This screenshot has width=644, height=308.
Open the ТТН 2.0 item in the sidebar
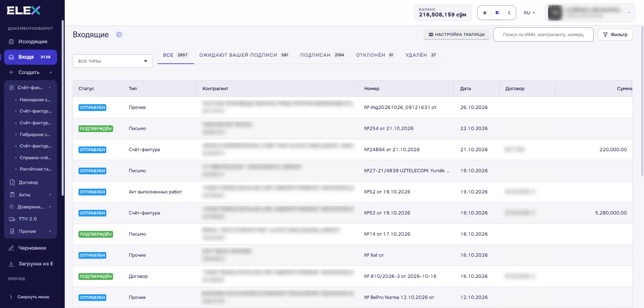pos(27,219)
